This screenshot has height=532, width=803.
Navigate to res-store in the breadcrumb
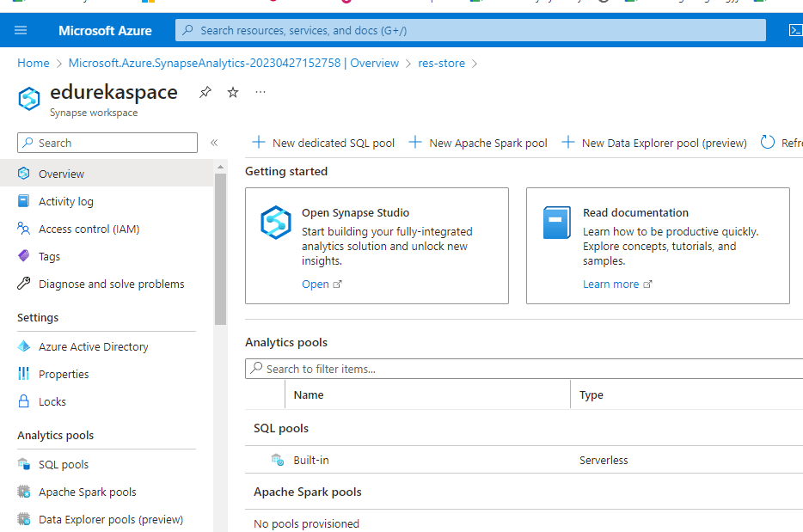click(x=441, y=63)
